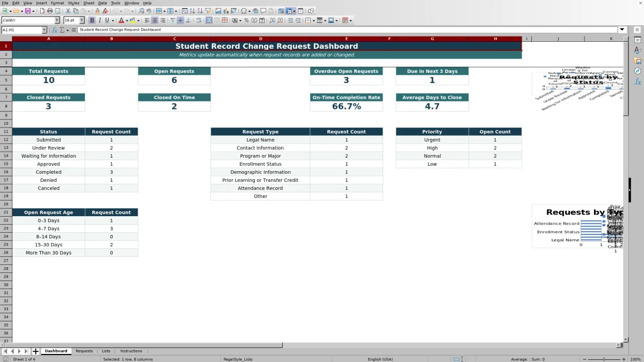This screenshot has height=362, width=644.
Task: Open the Format menu
Action: [57, 3]
